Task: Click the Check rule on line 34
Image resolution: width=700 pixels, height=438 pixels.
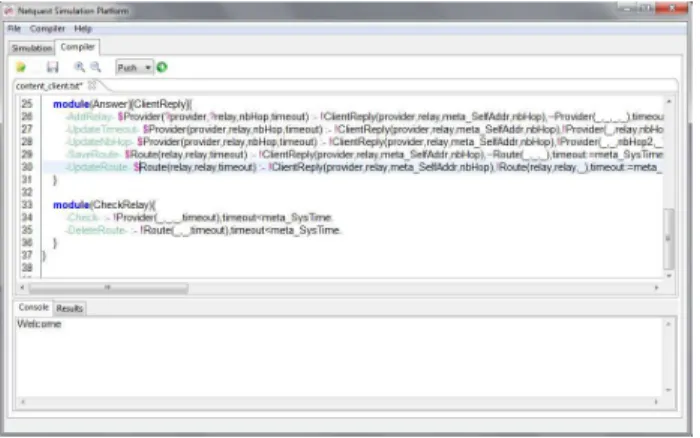Action: point(200,217)
